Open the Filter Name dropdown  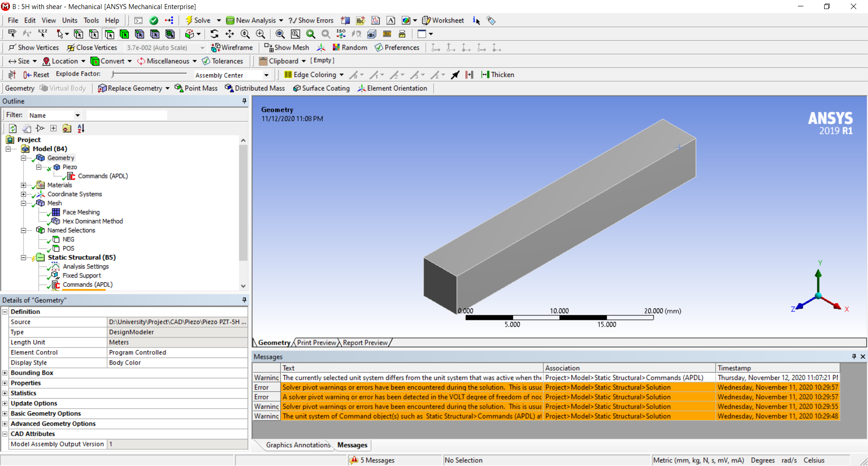point(78,115)
